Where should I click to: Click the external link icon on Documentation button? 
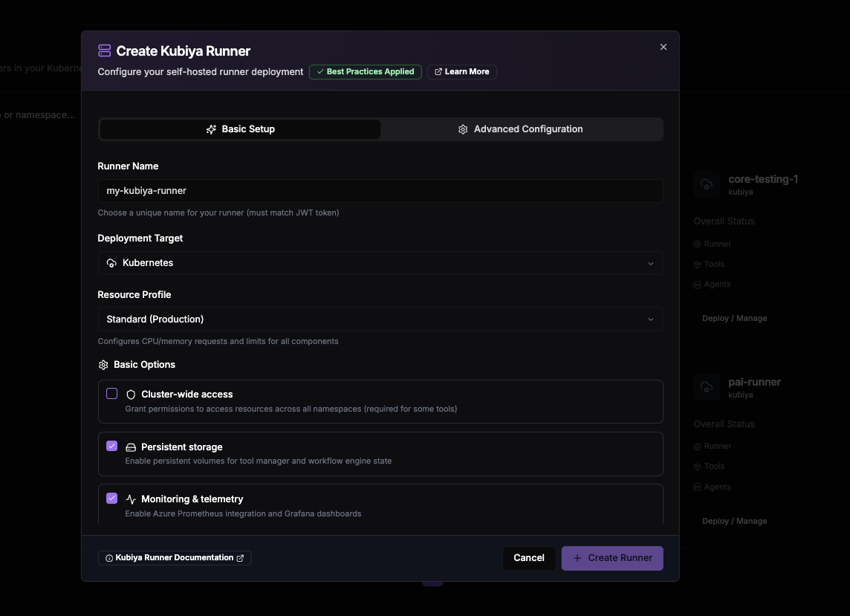(x=240, y=558)
